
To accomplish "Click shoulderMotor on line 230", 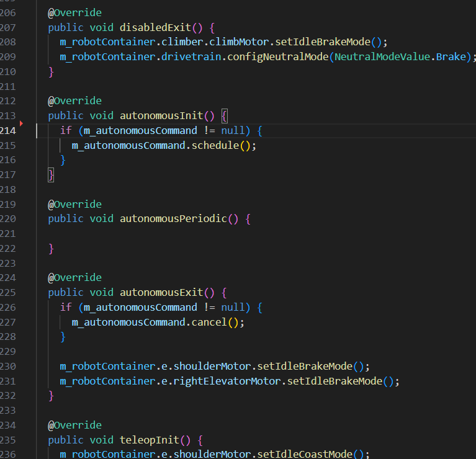I will [212, 367].
